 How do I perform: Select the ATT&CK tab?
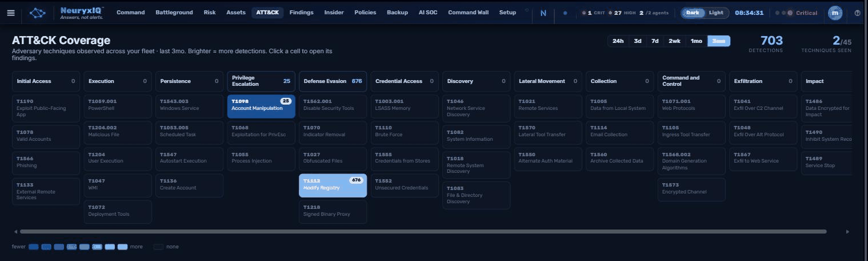coord(267,13)
